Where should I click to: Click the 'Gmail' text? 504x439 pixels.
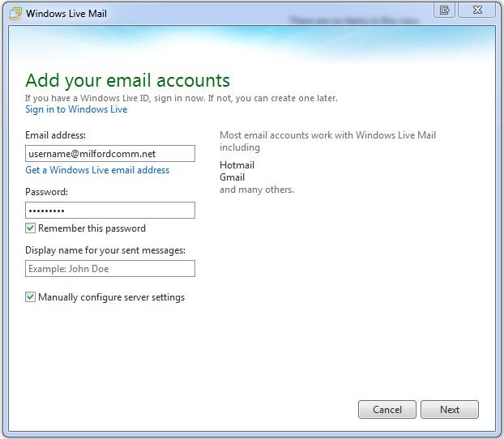click(232, 177)
